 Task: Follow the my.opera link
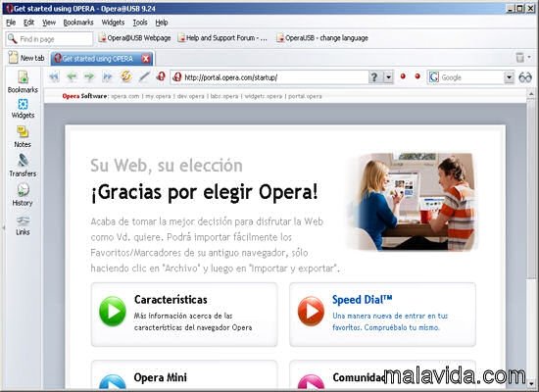pos(158,96)
